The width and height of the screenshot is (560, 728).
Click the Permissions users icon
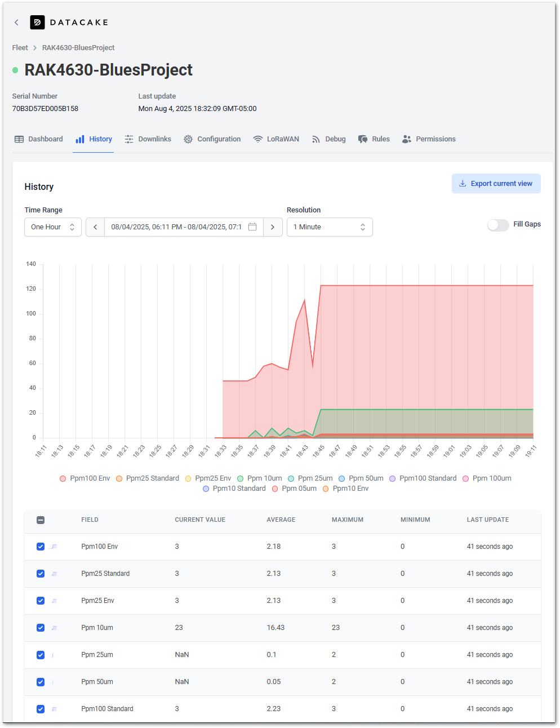pyautogui.click(x=407, y=139)
